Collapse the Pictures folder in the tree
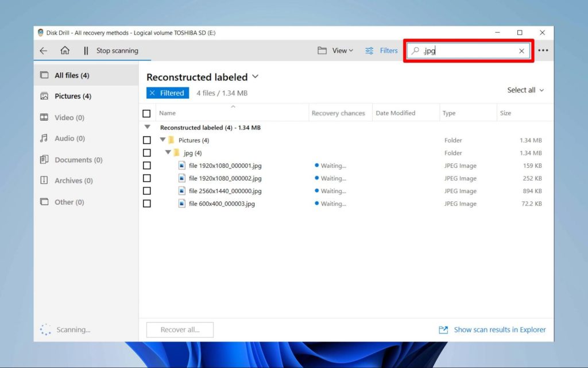The image size is (588, 368). pyautogui.click(x=163, y=140)
